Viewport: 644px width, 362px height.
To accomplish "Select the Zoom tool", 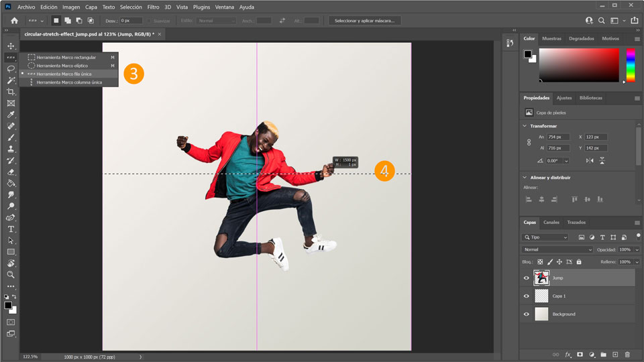I will click(x=11, y=274).
